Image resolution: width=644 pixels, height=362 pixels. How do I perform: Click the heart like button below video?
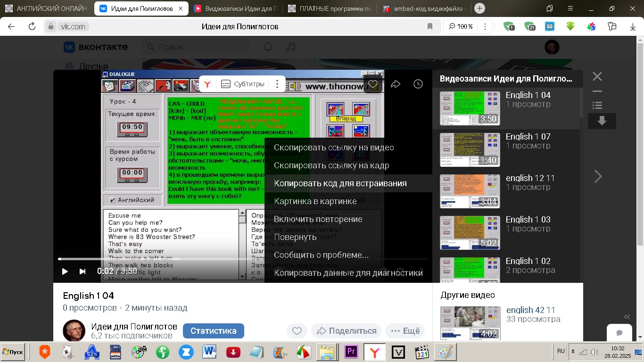[x=297, y=331]
